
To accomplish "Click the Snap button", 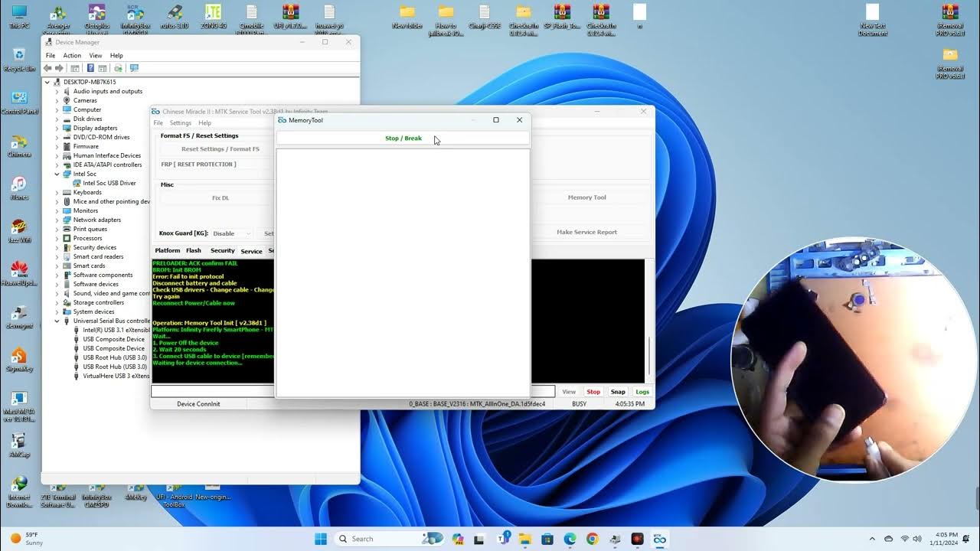I will 618,392.
